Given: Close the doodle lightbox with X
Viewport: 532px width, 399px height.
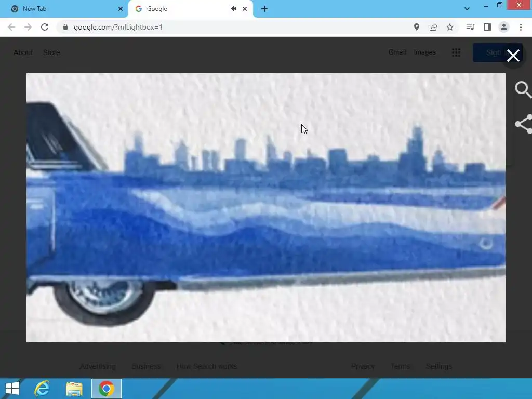Looking at the screenshot, I should [x=513, y=55].
